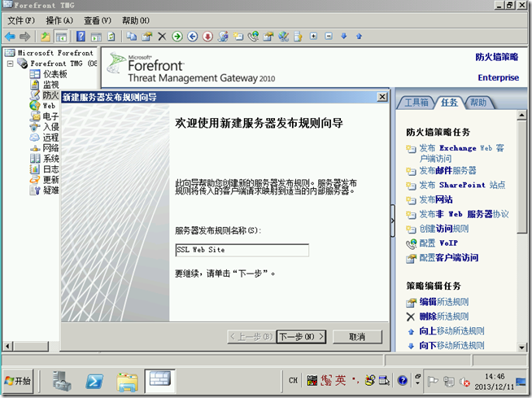Click the green circle apply arrow icon
The width and height of the screenshot is (532, 398).
click(177, 37)
